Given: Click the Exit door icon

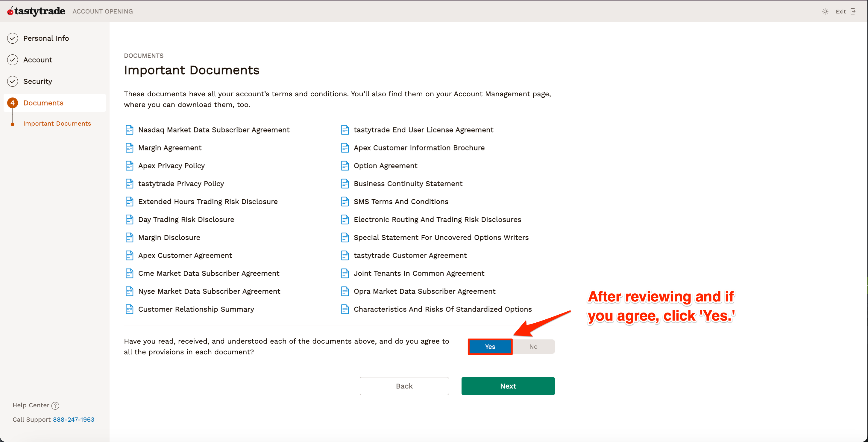Looking at the screenshot, I should click(853, 11).
